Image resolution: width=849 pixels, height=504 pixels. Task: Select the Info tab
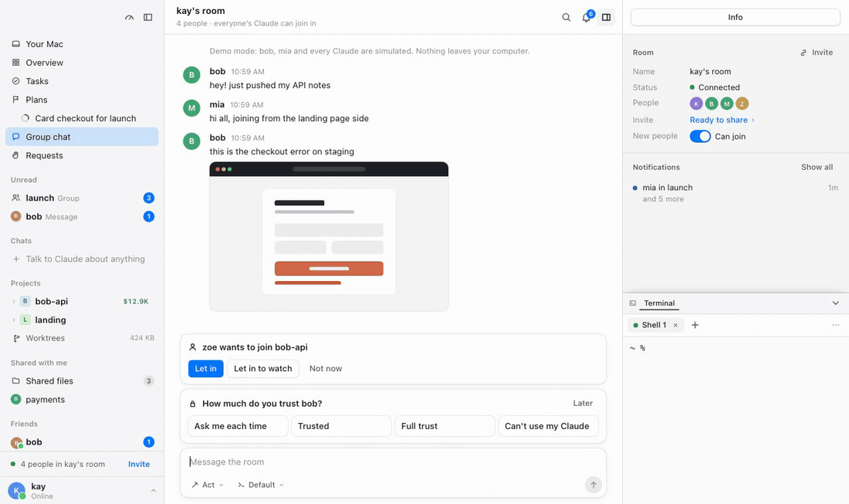(736, 17)
